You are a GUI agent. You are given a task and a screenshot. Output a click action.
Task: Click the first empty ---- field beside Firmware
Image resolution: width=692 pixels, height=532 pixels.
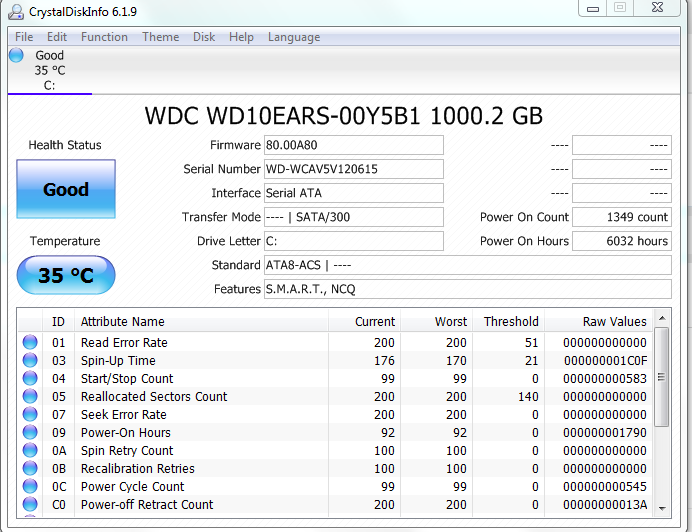pyautogui.click(x=622, y=145)
